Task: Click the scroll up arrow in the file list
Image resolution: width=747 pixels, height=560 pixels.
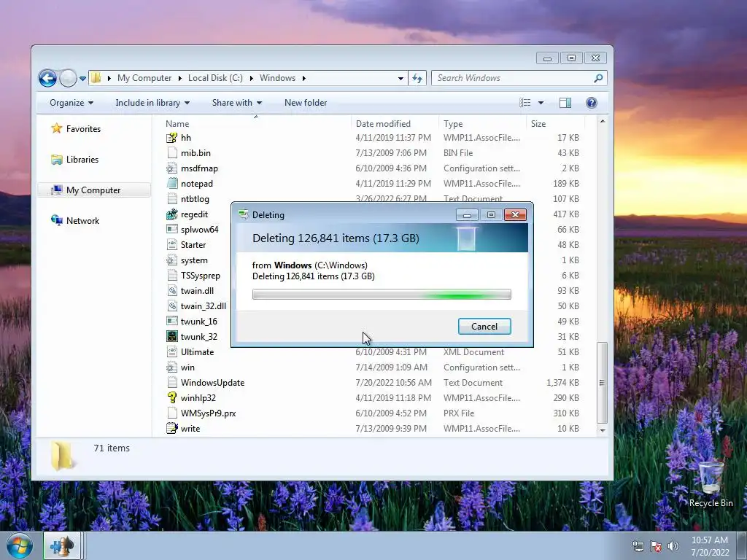Action: coord(602,122)
